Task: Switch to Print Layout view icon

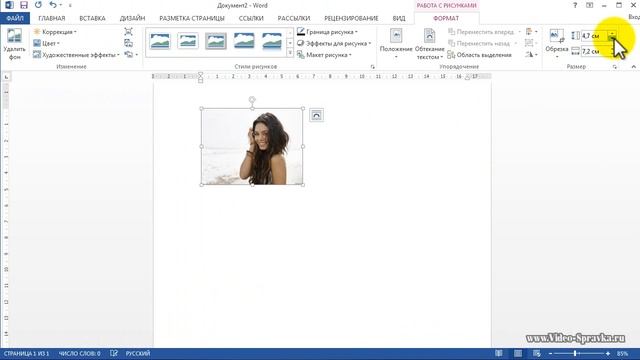Action: pyautogui.click(x=518, y=353)
